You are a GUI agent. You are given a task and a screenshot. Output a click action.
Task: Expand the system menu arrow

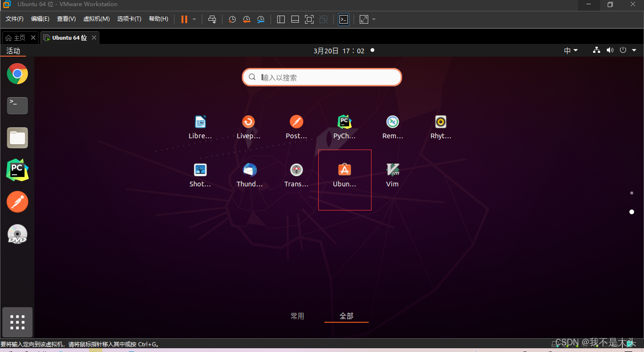tap(634, 50)
